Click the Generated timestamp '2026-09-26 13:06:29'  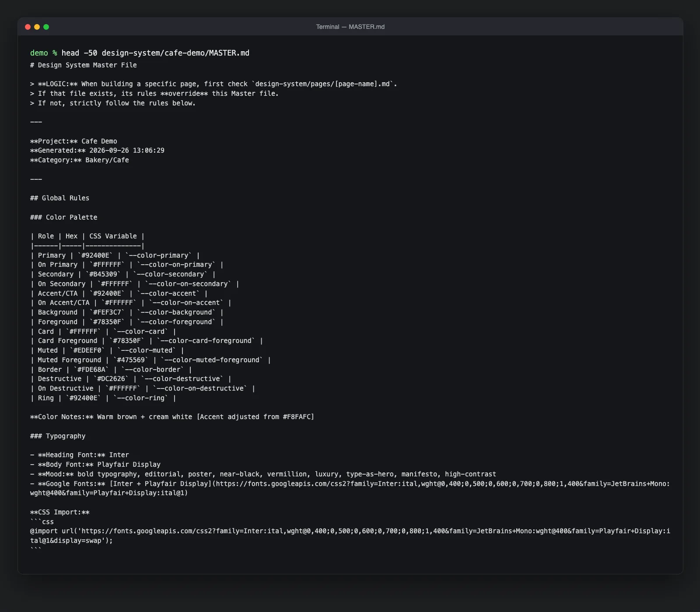(x=127, y=150)
